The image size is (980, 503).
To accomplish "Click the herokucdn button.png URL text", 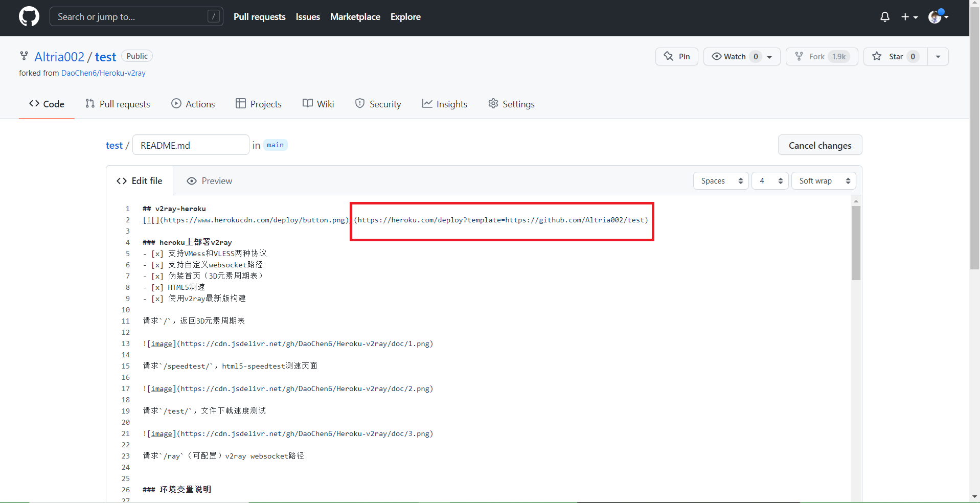I will (x=254, y=220).
